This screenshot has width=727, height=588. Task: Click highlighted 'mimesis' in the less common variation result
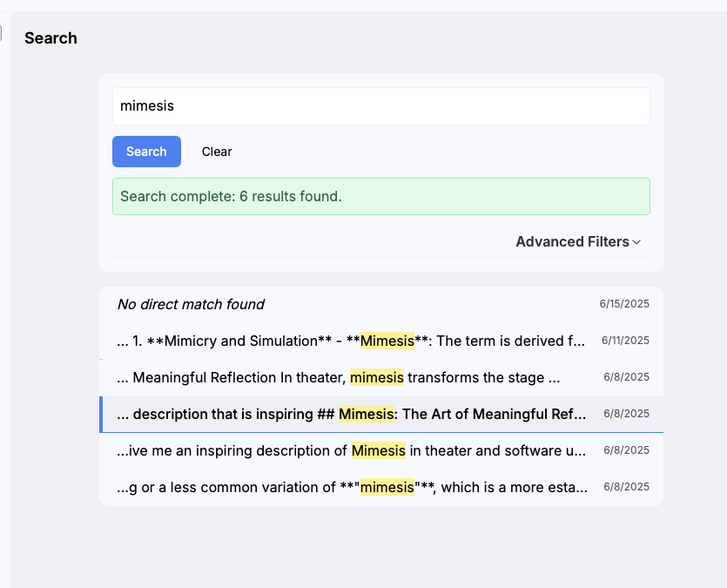(387, 487)
